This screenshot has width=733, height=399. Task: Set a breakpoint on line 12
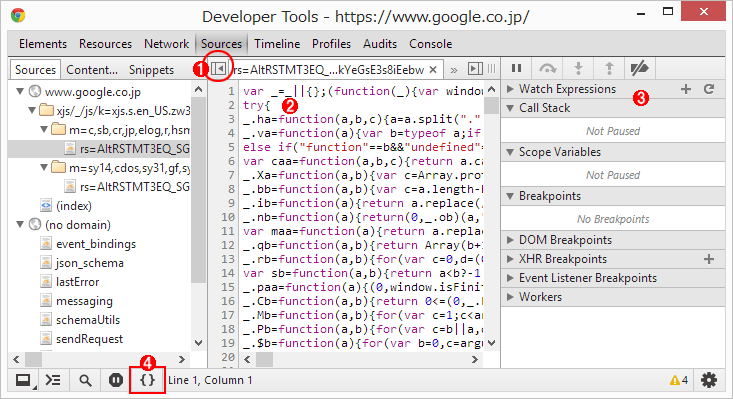228,245
